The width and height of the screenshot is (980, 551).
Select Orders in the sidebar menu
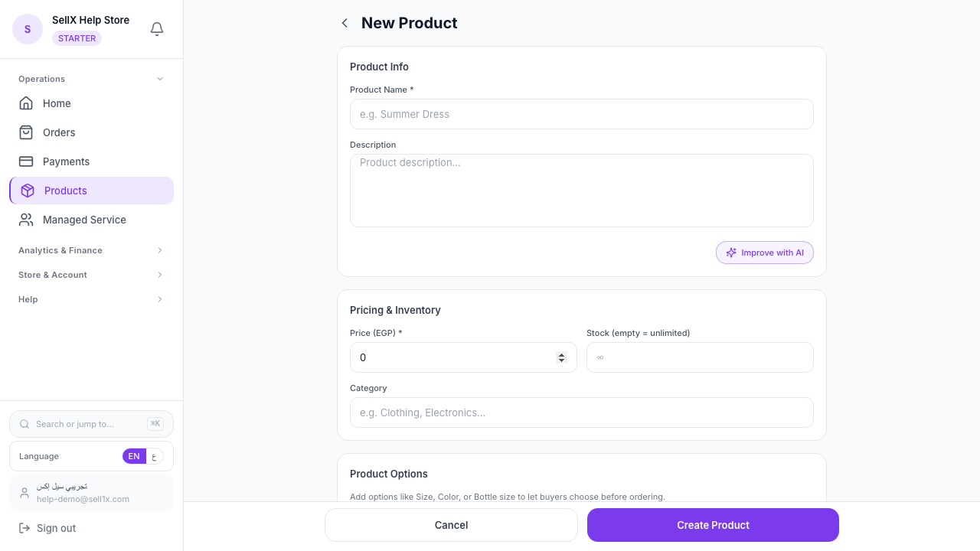click(x=57, y=132)
